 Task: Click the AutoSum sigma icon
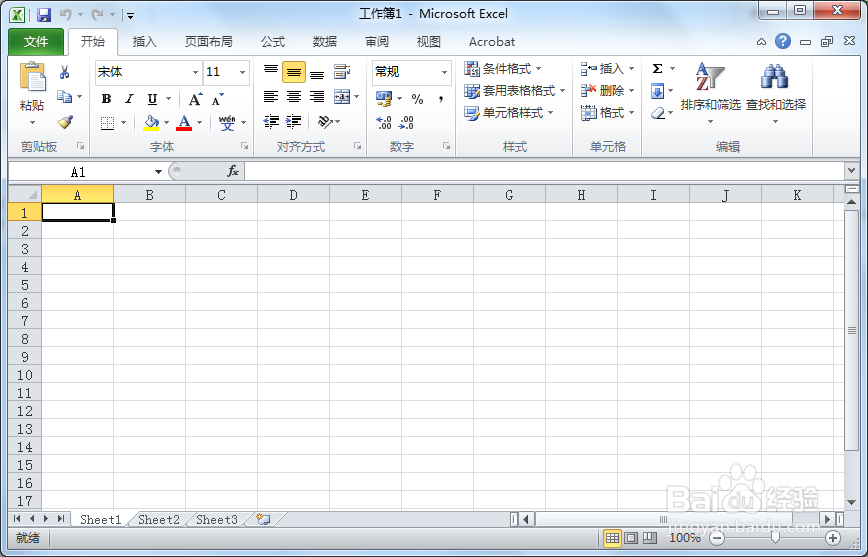tap(657, 69)
